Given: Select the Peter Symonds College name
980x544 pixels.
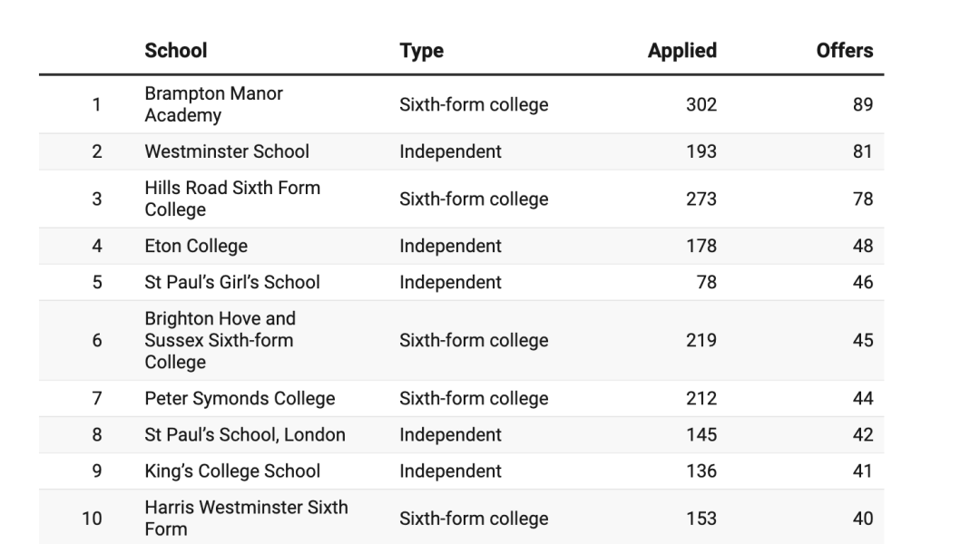Looking at the screenshot, I should pyautogui.click(x=240, y=398).
